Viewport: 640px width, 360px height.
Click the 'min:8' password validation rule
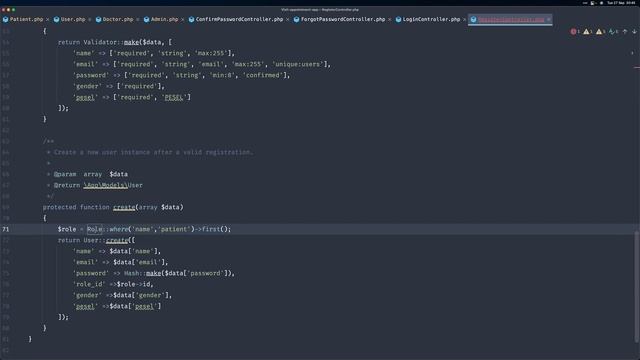point(222,75)
